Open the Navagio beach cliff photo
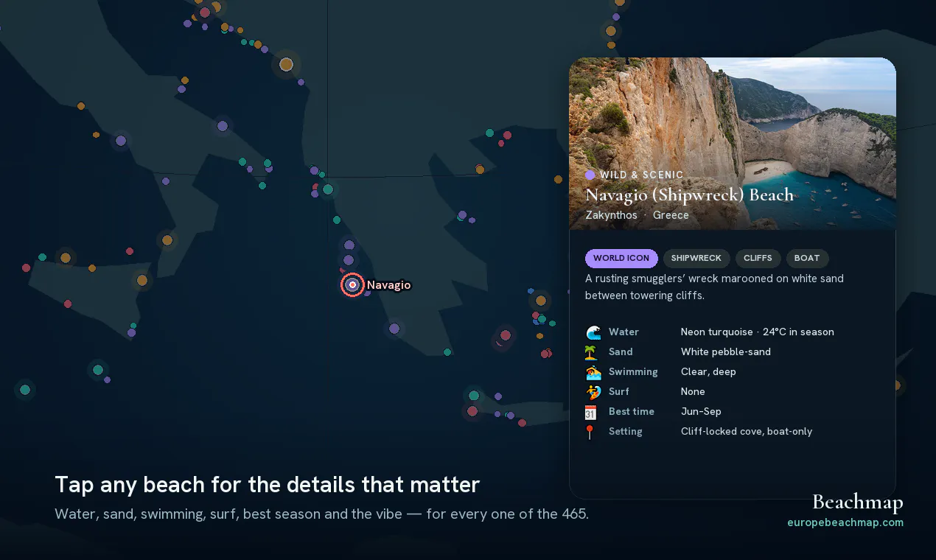Viewport: 936px width, 560px height. point(733,144)
